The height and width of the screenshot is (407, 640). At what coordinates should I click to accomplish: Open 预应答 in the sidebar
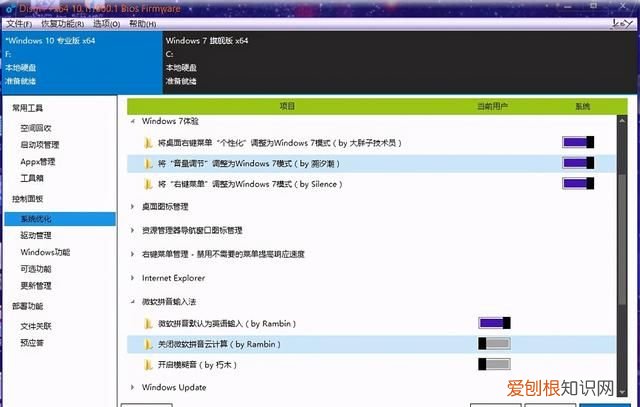coord(32,343)
